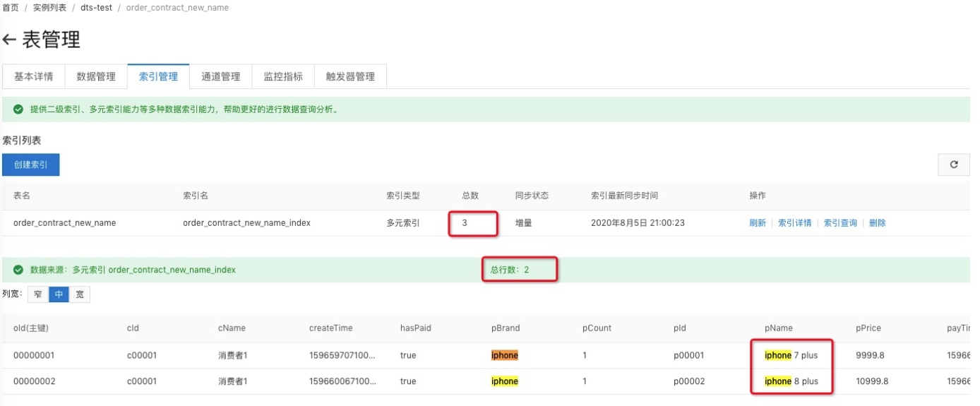Click the oId(主键) column header

point(31,328)
